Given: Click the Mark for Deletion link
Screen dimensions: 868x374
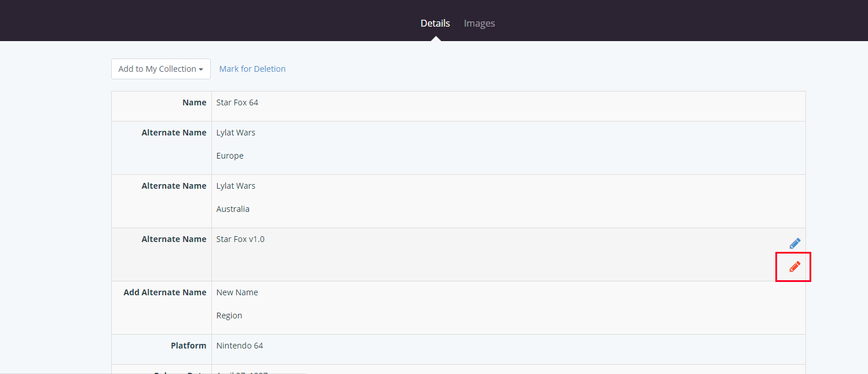Looking at the screenshot, I should (252, 69).
